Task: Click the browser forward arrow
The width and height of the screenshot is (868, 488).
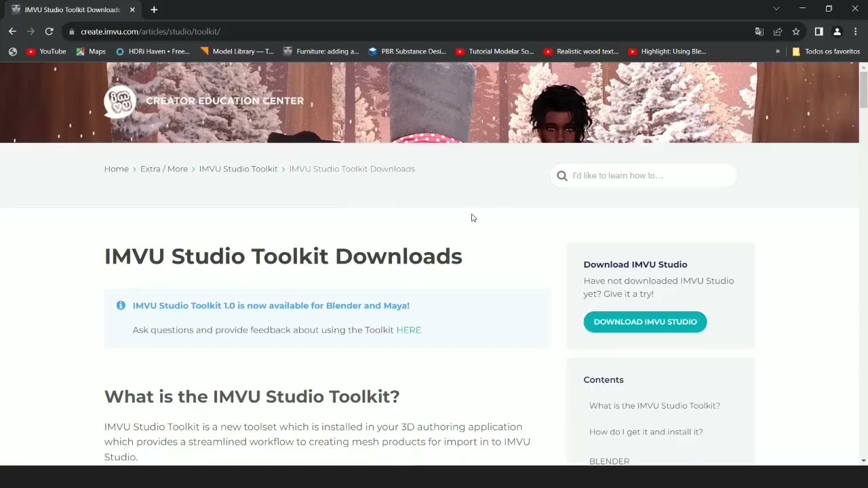Action: pos(31,31)
